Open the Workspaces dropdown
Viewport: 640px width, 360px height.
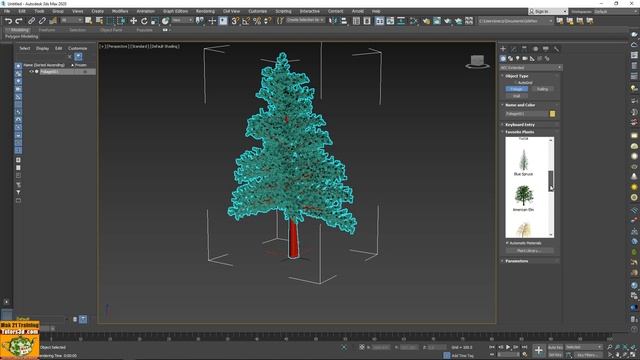tap(615, 11)
